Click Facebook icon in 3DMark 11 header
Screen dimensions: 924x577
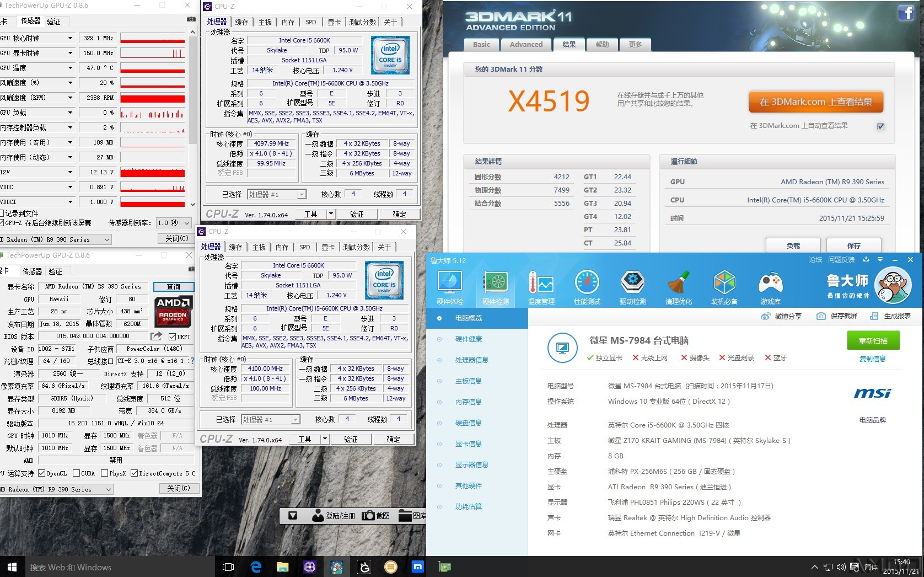(x=906, y=13)
